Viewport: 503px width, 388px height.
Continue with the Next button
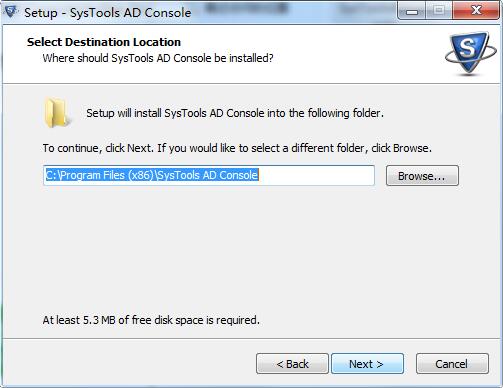click(x=367, y=364)
